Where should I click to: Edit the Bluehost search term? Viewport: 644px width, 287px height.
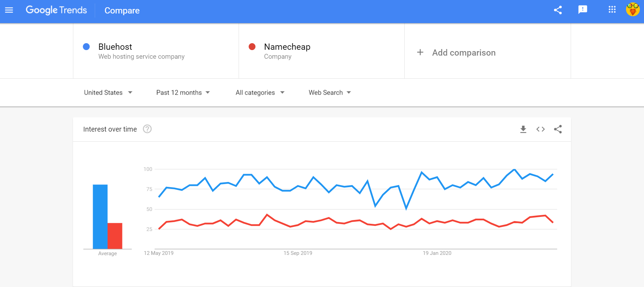point(115,47)
